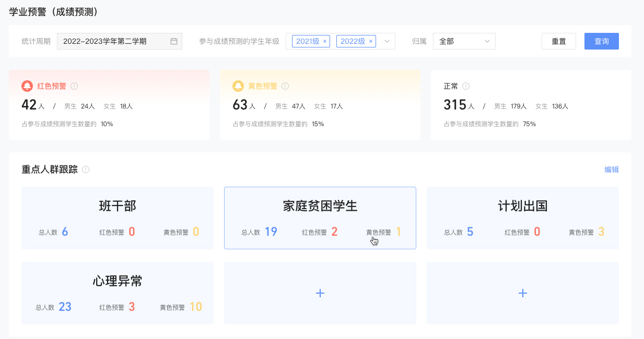The height and width of the screenshot is (339, 644).
Task: Remove the 2022级 filter tag
Action: [x=370, y=41]
